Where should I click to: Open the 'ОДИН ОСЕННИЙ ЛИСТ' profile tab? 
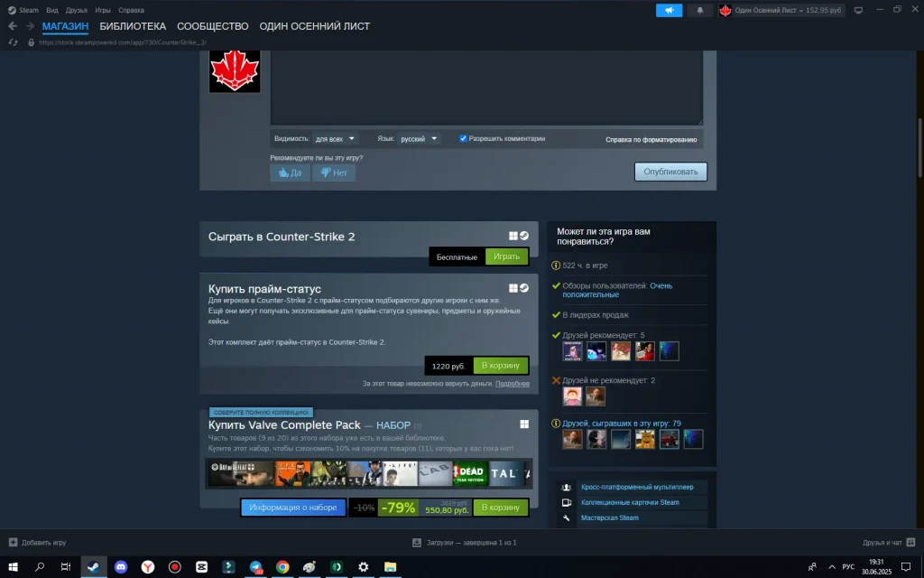coord(315,26)
